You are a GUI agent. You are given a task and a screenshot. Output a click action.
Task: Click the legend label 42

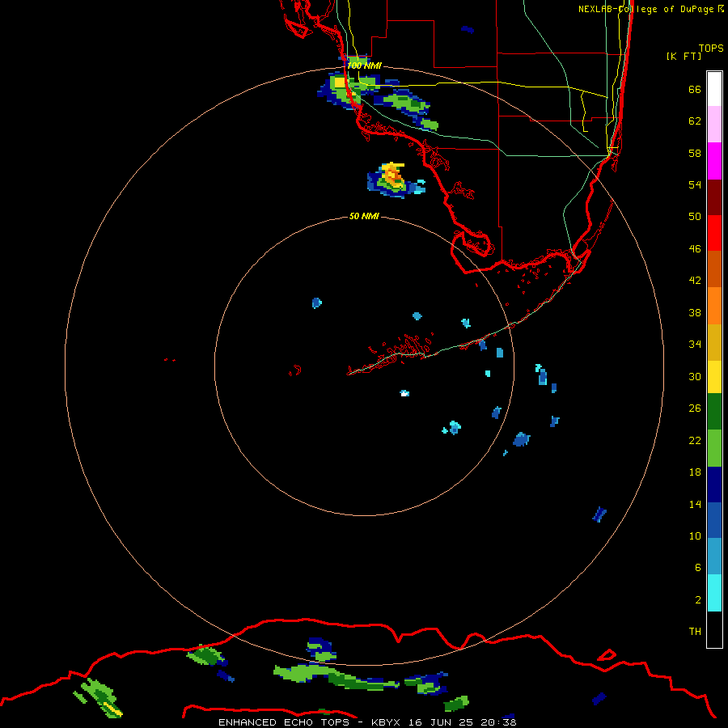[x=695, y=281]
